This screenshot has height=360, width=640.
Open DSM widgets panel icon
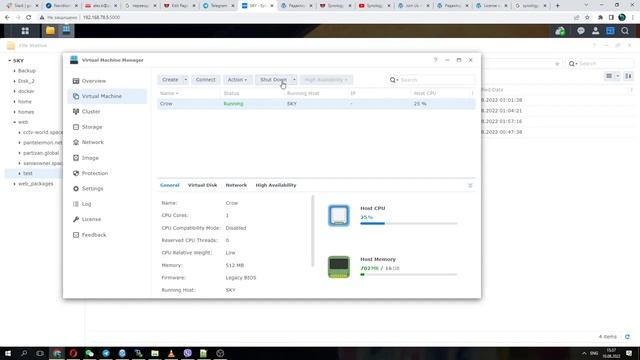pyautogui.click(x=610, y=31)
